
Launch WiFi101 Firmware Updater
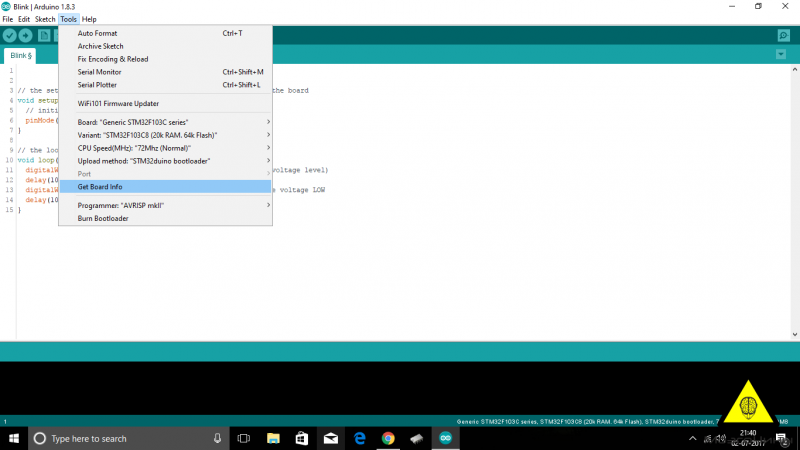pos(165,104)
